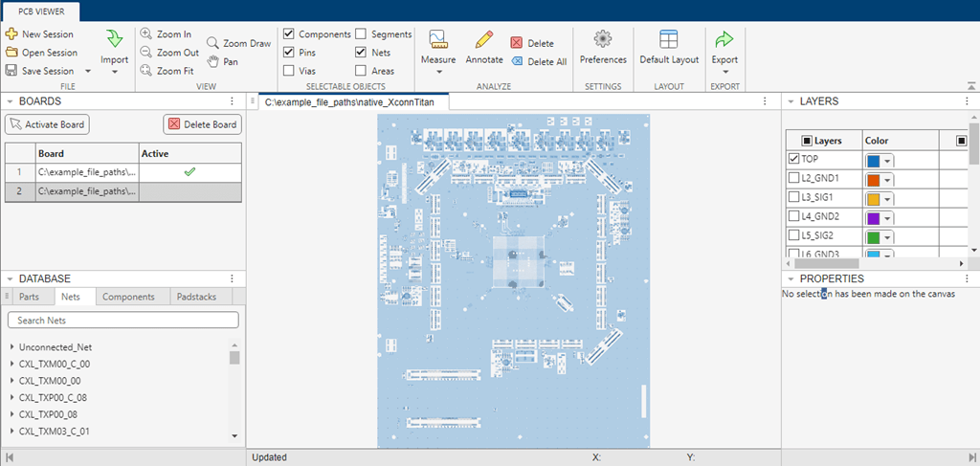Image resolution: width=980 pixels, height=466 pixels.
Task: Enable the Vias checkbox
Action: [289, 71]
